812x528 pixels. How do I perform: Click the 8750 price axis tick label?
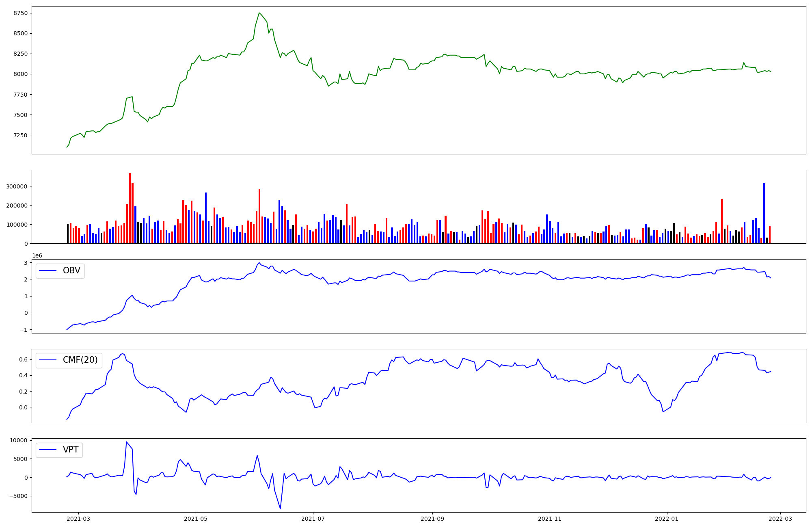coord(20,13)
